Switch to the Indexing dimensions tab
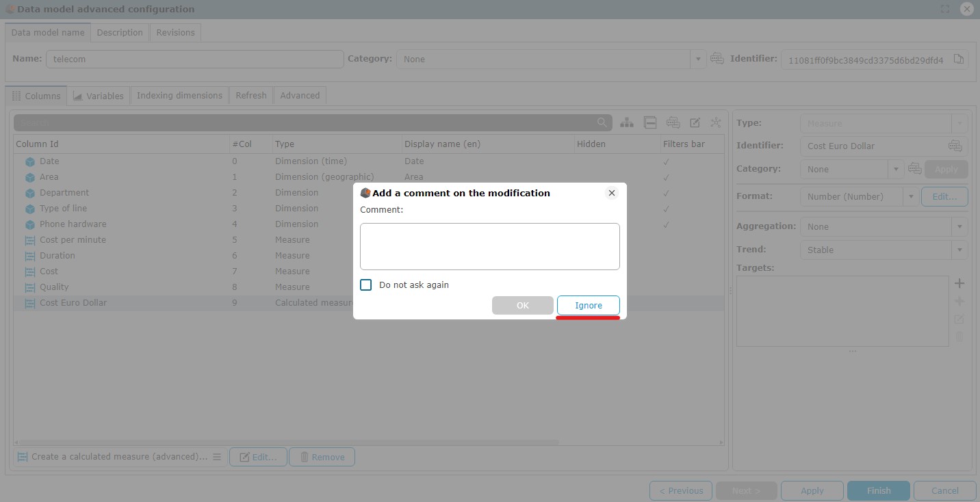This screenshot has height=502, width=980. click(x=179, y=95)
